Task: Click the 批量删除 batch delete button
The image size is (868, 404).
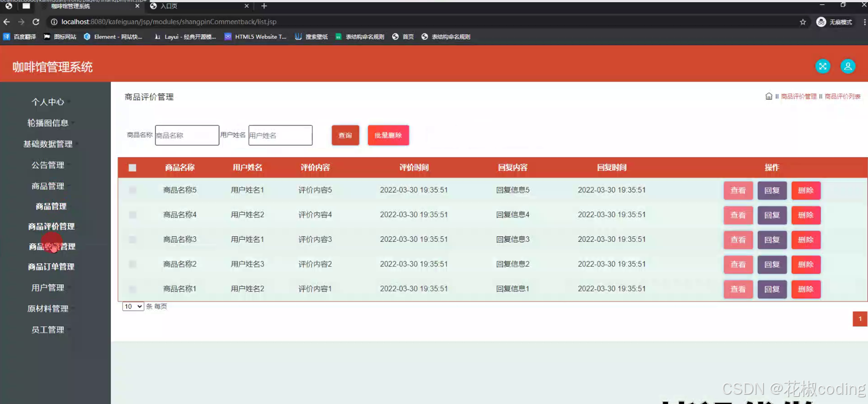Action: [388, 135]
